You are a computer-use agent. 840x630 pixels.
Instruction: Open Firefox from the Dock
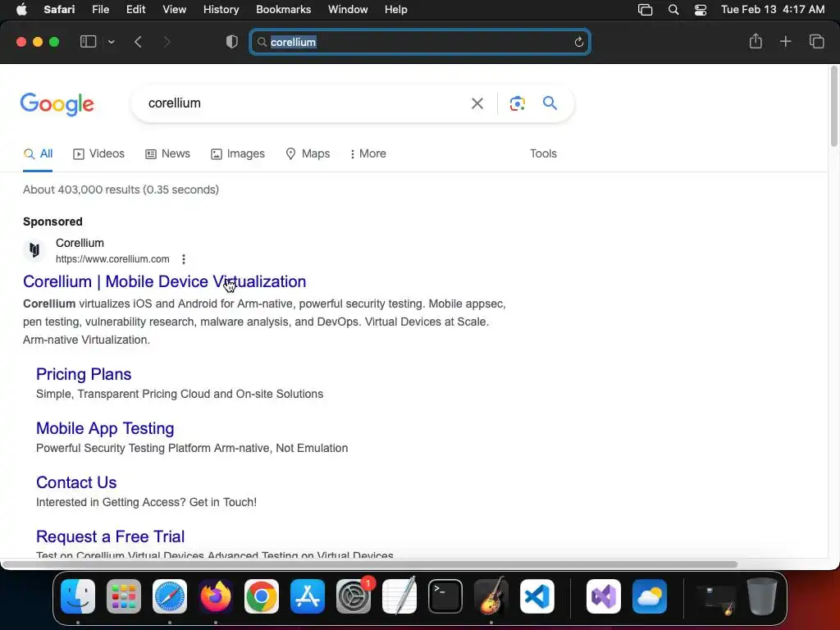(216, 596)
